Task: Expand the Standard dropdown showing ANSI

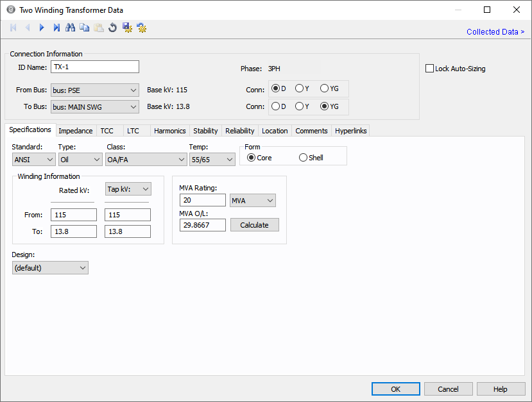Action: point(33,160)
